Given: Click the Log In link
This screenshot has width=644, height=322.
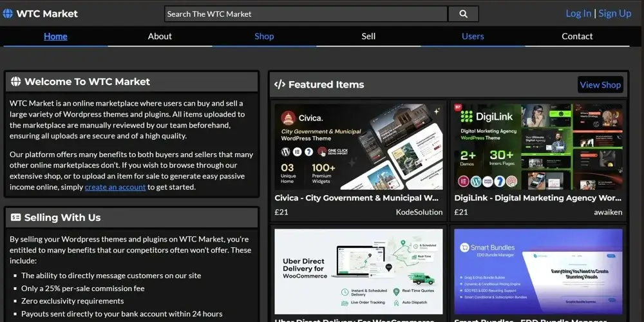Looking at the screenshot, I should 578,14.
